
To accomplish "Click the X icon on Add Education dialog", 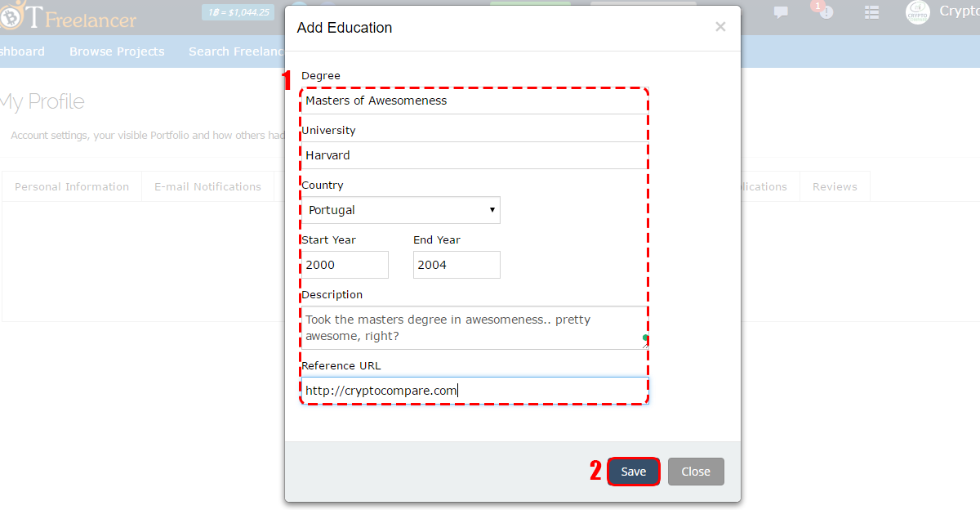I will click(720, 27).
